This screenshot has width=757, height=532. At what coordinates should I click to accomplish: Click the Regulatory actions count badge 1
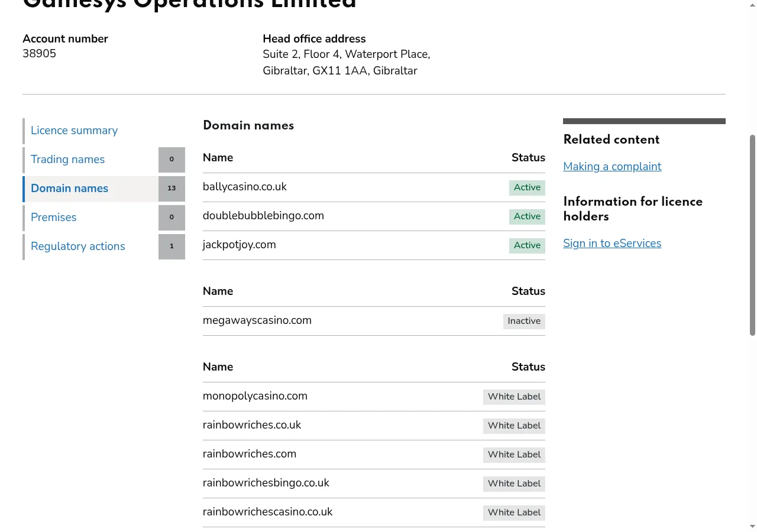[x=172, y=246]
